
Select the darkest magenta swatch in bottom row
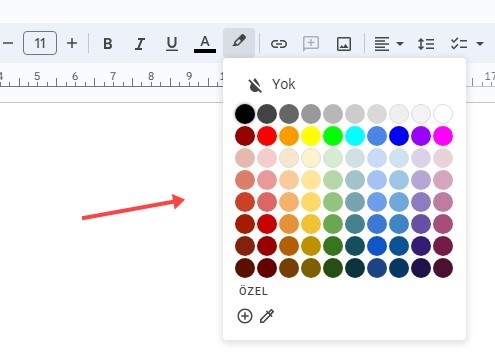pyautogui.click(x=443, y=268)
